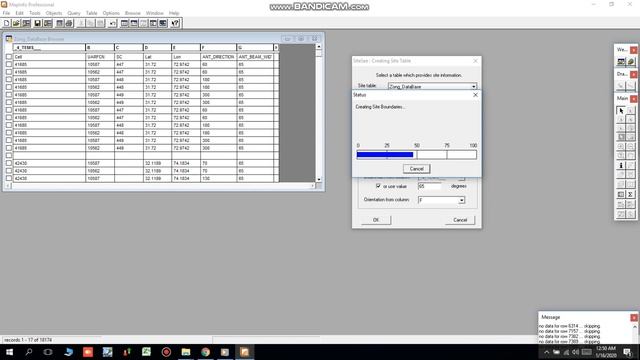Click the status bar records count text

tap(28, 340)
